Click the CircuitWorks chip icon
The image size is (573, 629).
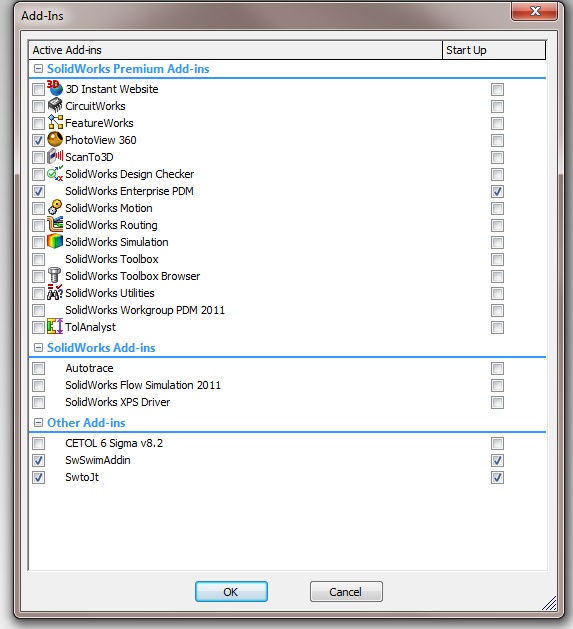coord(55,106)
